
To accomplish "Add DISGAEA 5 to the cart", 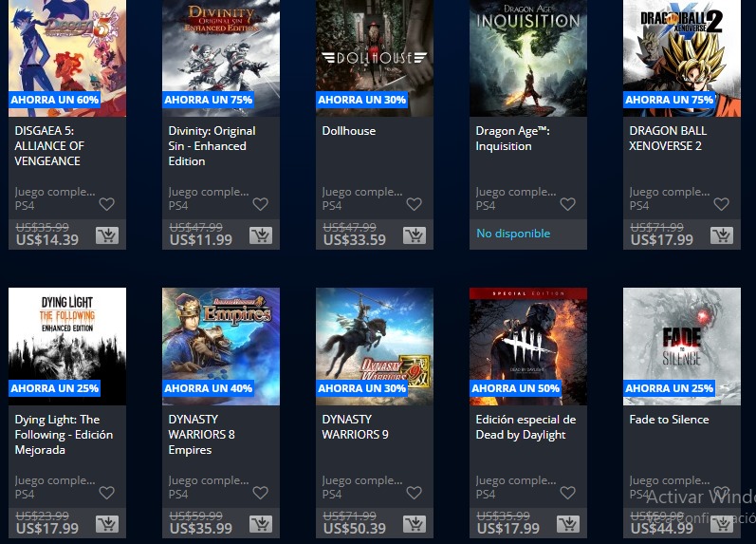I will pyautogui.click(x=107, y=235).
